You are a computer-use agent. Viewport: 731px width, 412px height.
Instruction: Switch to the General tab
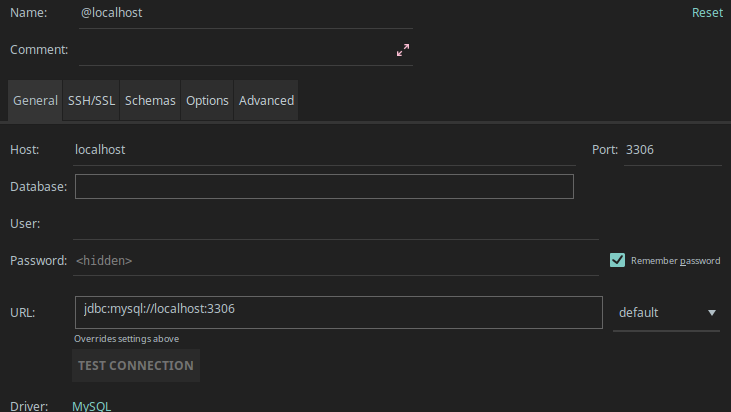coord(35,101)
